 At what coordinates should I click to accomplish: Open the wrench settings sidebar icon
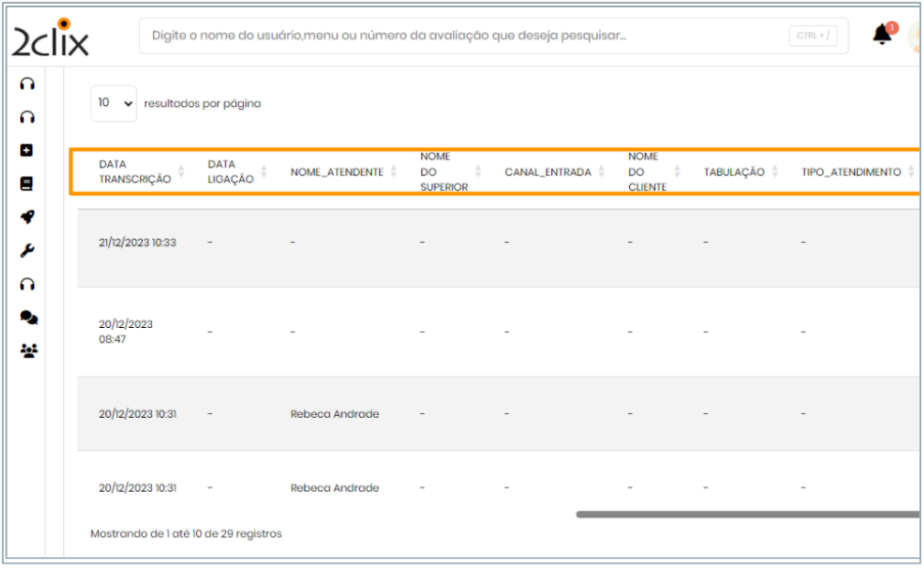click(x=27, y=250)
